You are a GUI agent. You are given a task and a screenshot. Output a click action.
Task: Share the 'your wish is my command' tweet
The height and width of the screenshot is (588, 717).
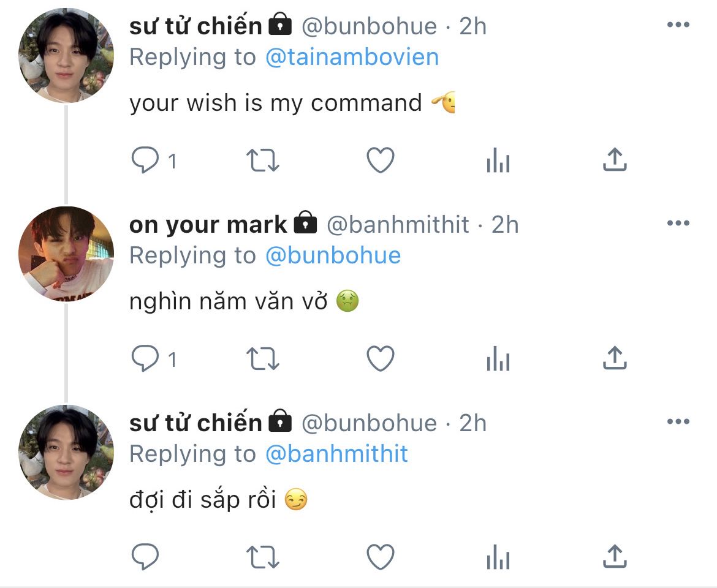tap(615, 159)
